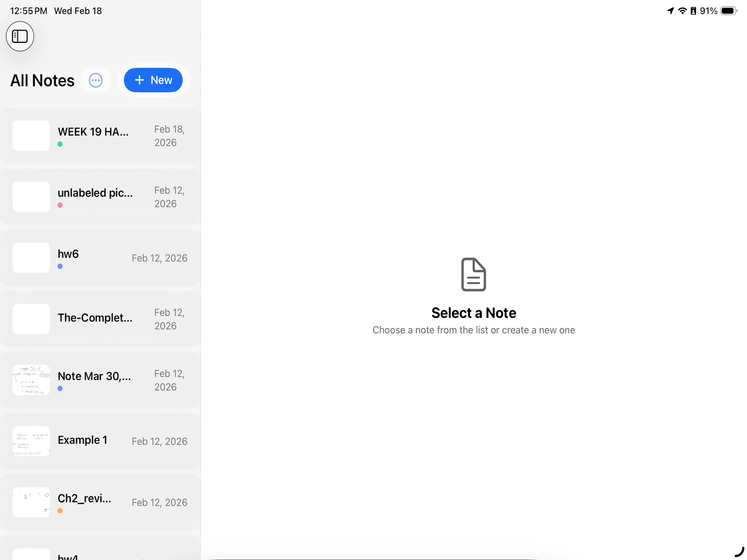Open the Note Mar 30,... note
The height and width of the screenshot is (560, 747).
click(100, 380)
